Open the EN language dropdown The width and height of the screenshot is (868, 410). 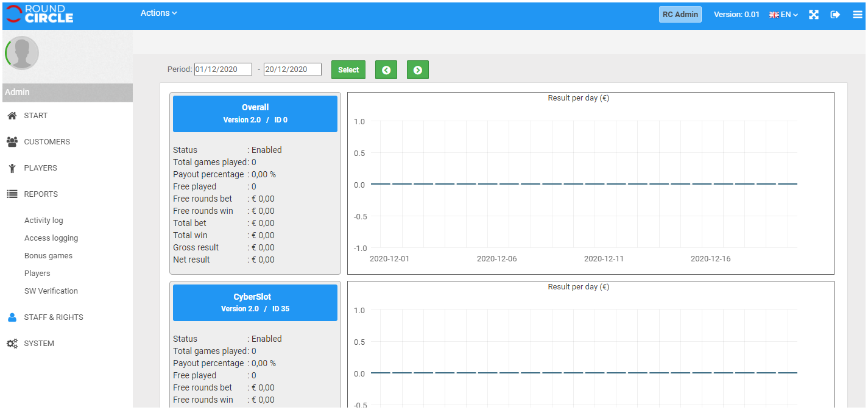click(x=784, y=15)
